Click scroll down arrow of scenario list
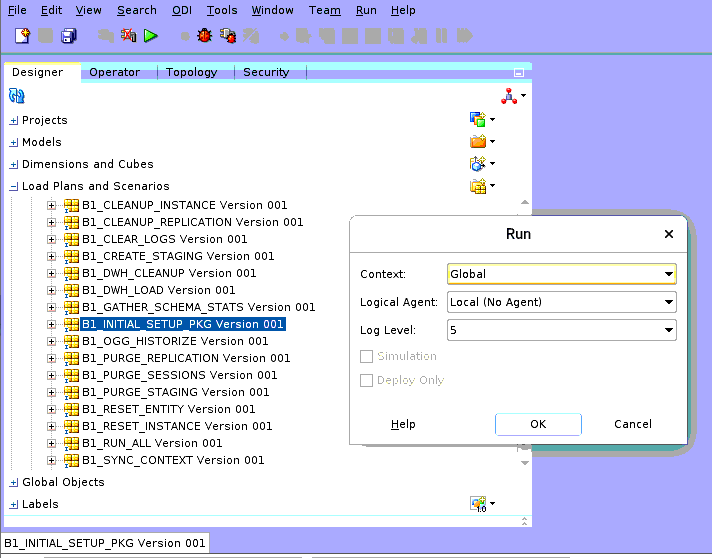Screen dimensions: 712x558 (x=524, y=463)
